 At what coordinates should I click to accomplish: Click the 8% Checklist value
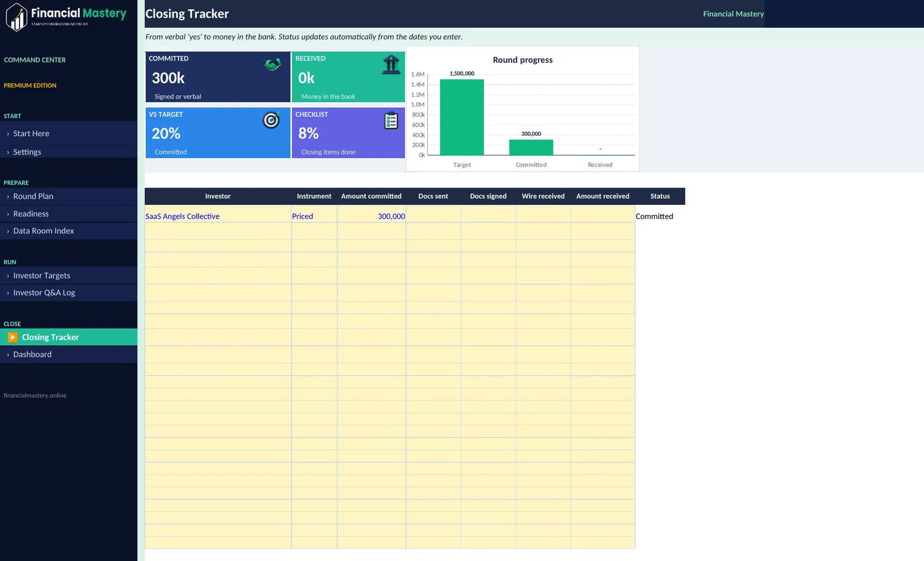308,134
